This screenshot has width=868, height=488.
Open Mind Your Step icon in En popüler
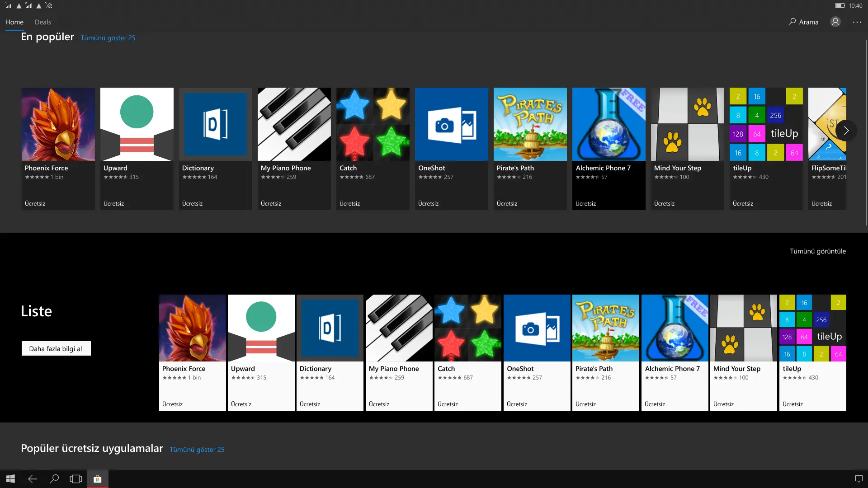(688, 124)
